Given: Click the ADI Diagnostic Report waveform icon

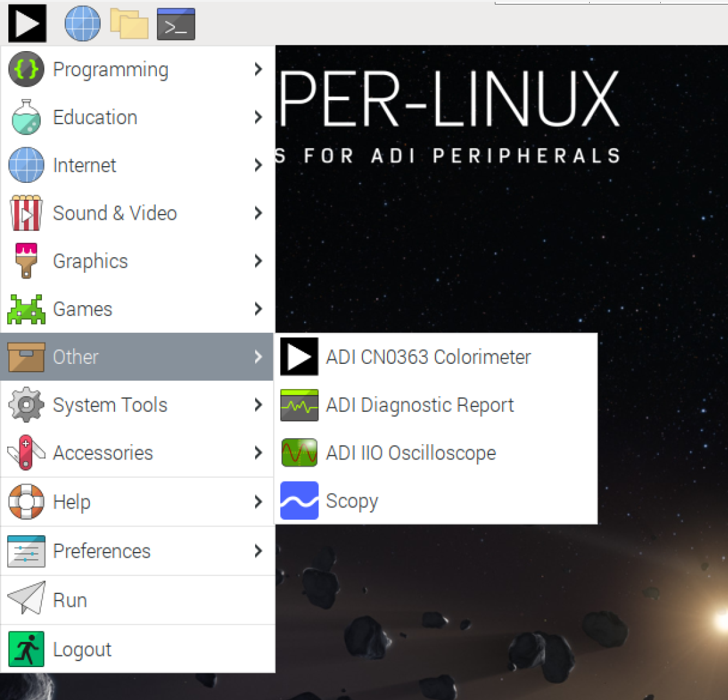Looking at the screenshot, I should [x=300, y=405].
